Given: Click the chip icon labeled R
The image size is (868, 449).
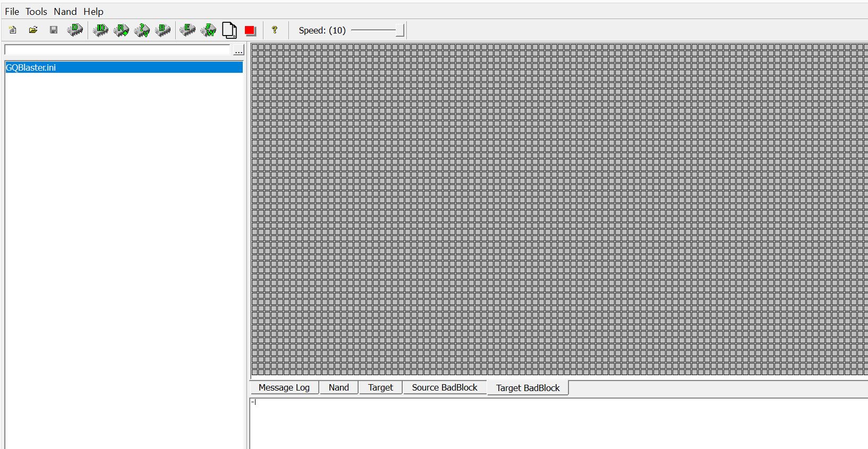Looking at the screenshot, I should coord(121,30).
